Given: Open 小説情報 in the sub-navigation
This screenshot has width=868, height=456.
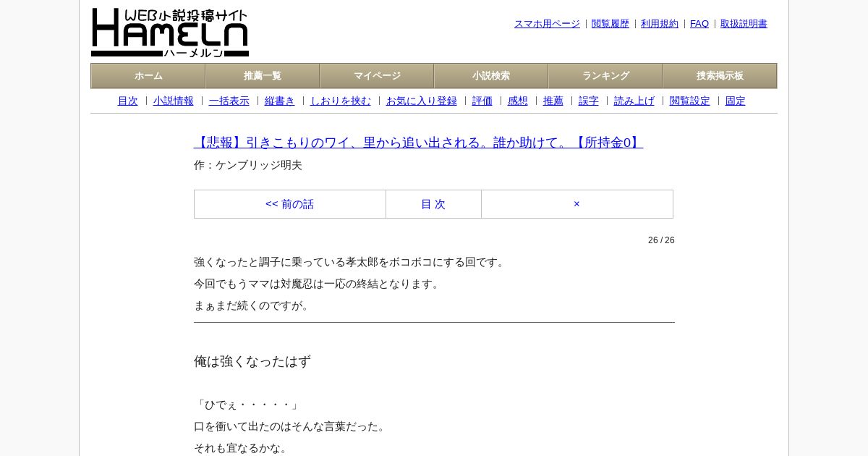Looking at the screenshot, I should click(x=174, y=101).
